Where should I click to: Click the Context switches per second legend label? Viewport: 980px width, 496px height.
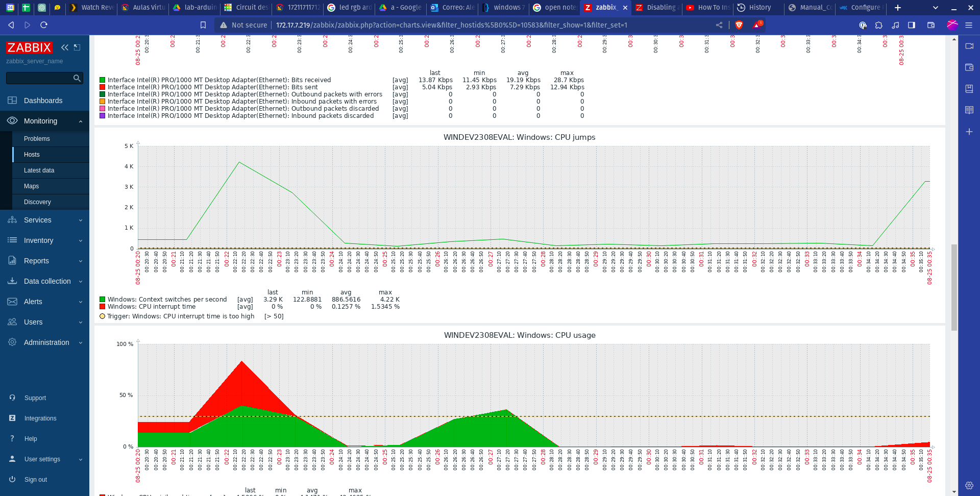167,300
